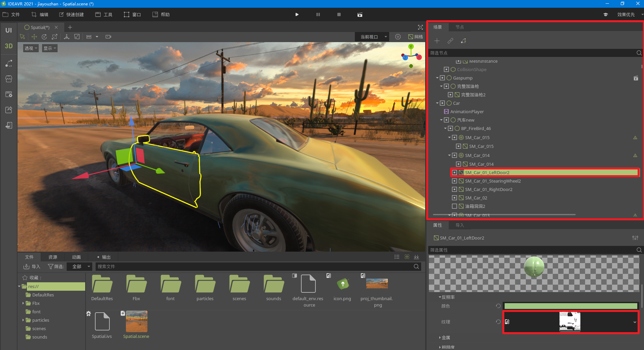This screenshot has width=644, height=350.
Task: Open the texture slot dropdown arrow
Action: (635, 322)
